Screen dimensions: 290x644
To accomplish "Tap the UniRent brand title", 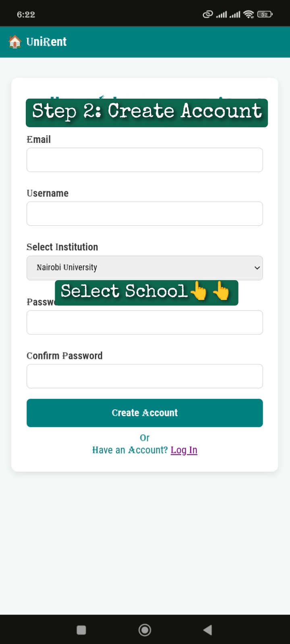I will (46, 42).
